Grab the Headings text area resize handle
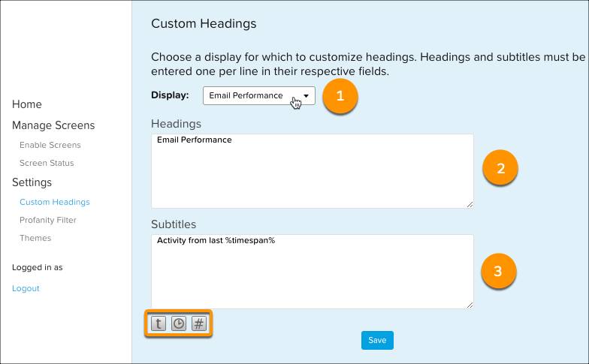 click(470, 204)
